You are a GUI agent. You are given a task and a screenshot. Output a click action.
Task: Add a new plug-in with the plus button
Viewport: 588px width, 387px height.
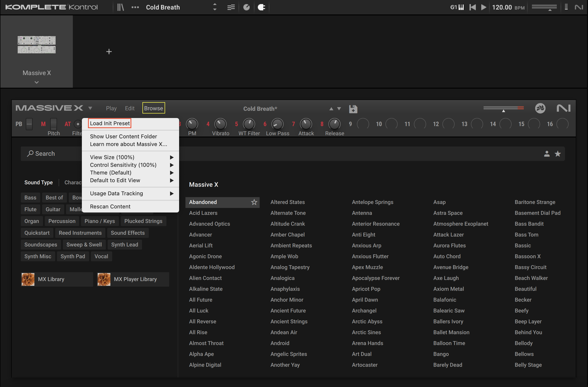[109, 52]
